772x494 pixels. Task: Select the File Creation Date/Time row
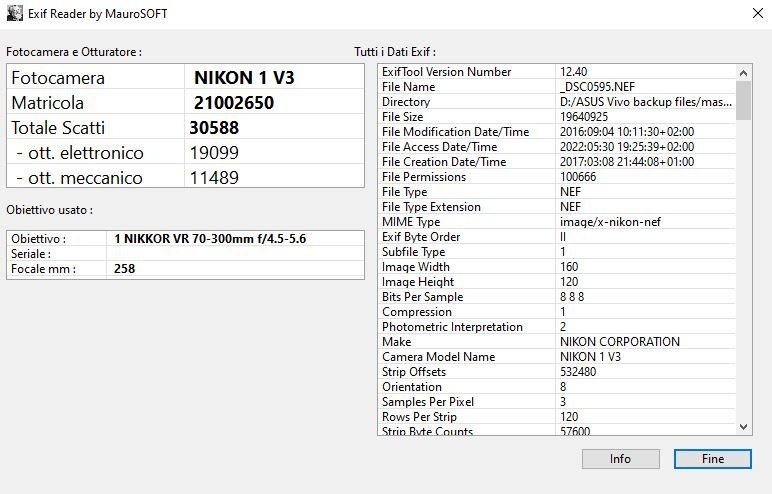coord(558,162)
